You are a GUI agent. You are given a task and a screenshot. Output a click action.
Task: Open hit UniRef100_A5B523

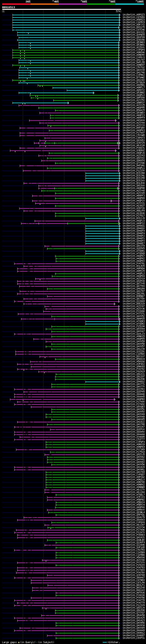tap(133, 20)
